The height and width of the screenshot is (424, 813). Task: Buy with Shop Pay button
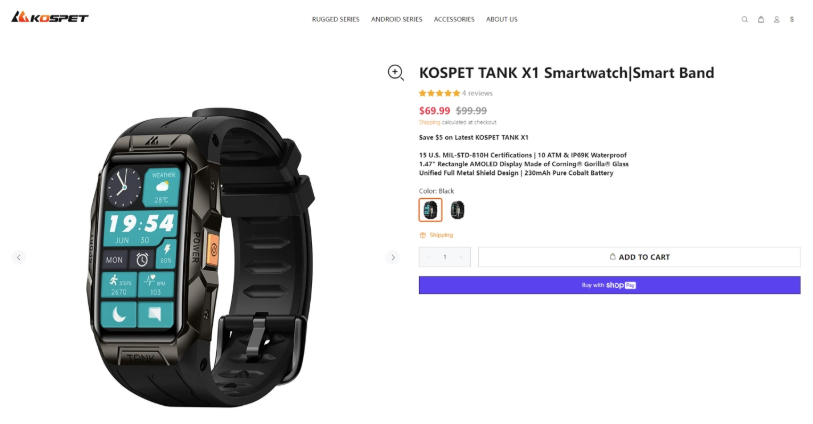pyautogui.click(x=610, y=285)
